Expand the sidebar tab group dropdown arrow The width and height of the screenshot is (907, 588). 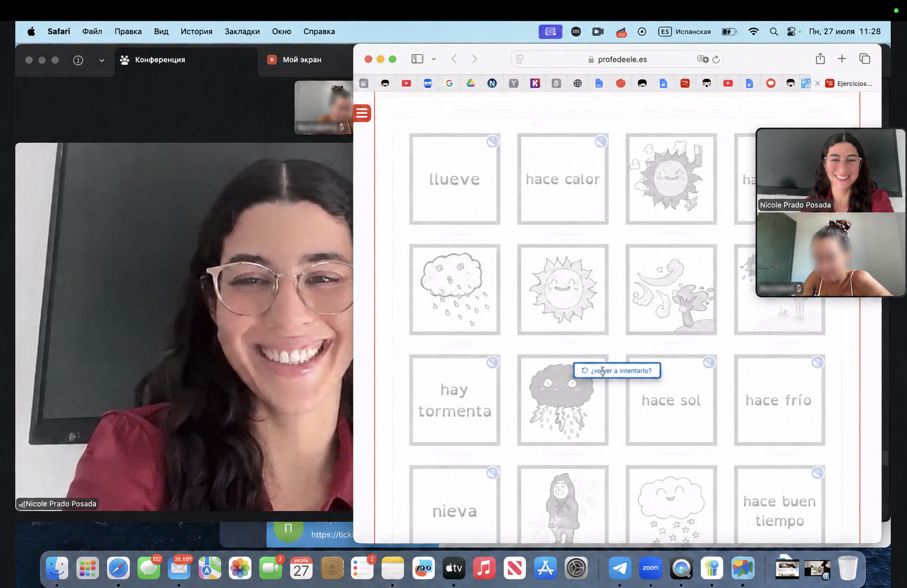click(433, 59)
